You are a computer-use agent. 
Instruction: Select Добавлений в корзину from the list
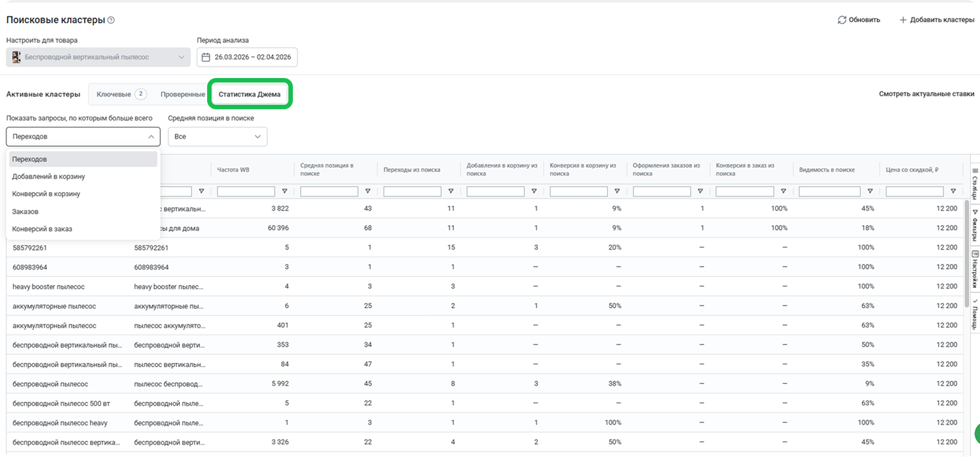tap(48, 177)
